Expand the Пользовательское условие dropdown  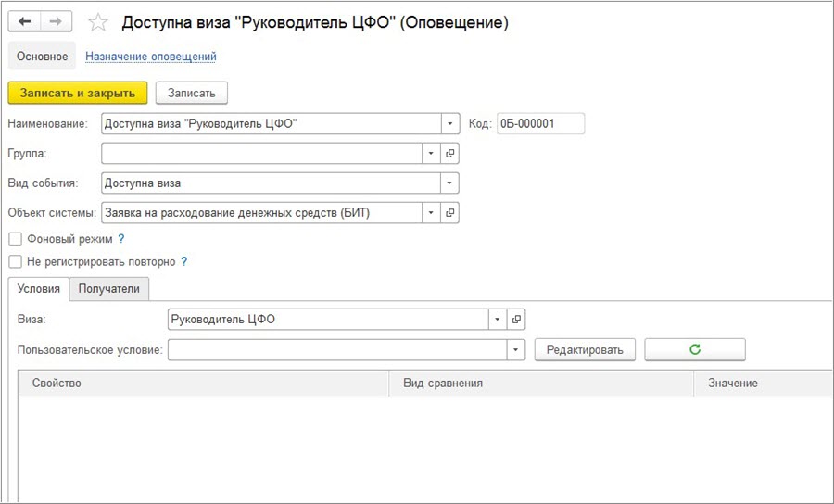point(516,350)
